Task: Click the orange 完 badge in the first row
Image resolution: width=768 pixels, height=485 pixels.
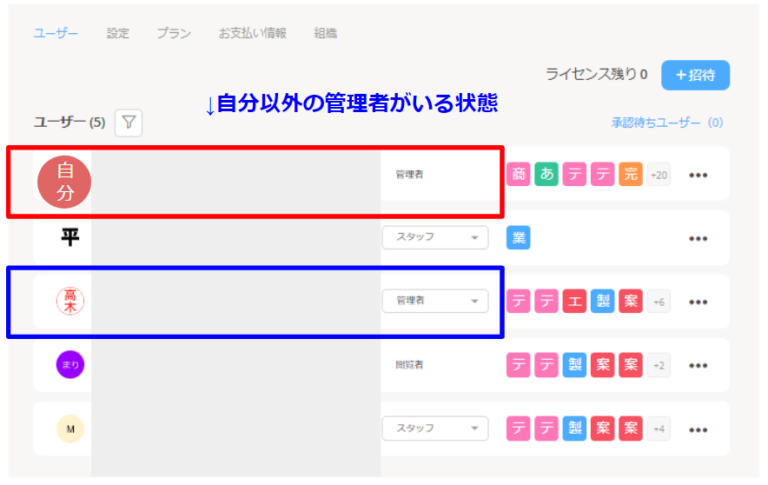Action: pyautogui.click(x=630, y=174)
